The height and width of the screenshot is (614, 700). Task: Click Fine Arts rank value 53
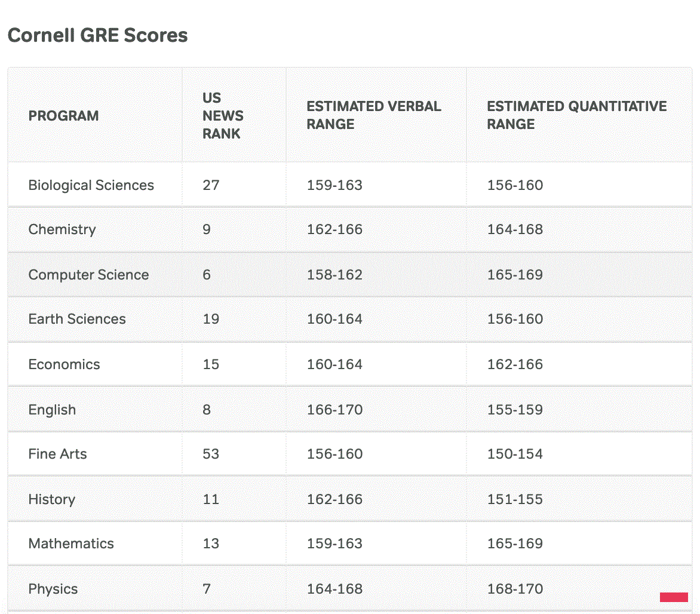211,454
